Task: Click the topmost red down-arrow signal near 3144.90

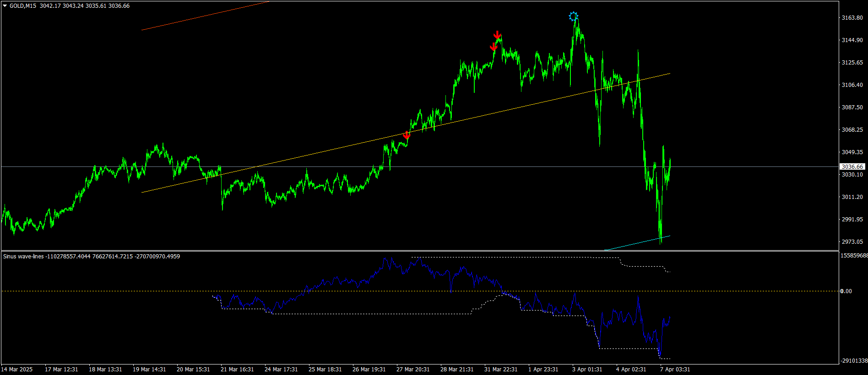Action: click(x=497, y=35)
